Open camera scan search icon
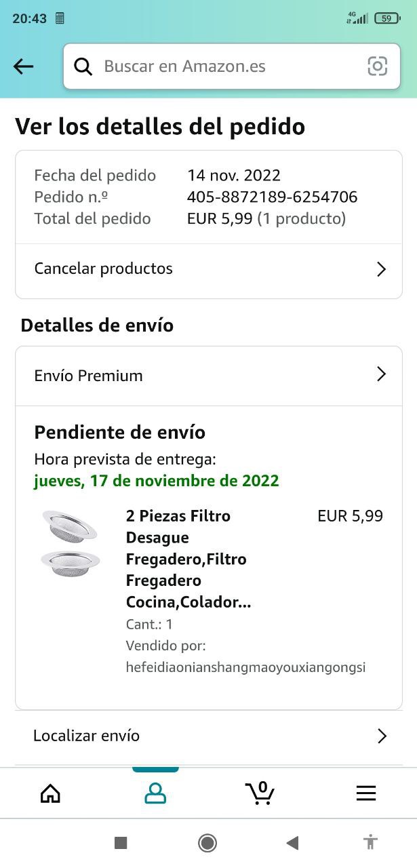417x868 pixels. coord(377,66)
